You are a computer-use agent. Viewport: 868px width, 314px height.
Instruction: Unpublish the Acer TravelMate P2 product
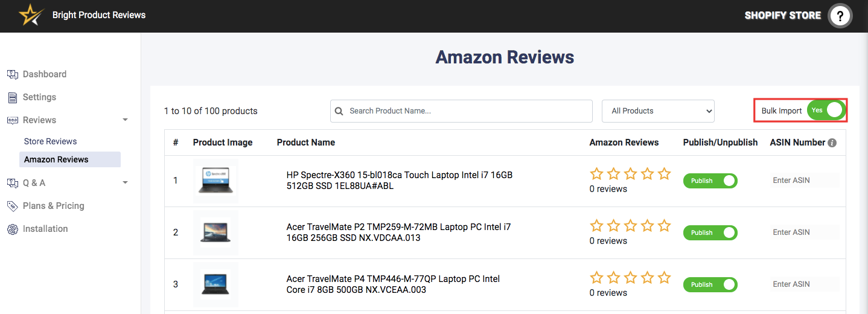tap(710, 232)
